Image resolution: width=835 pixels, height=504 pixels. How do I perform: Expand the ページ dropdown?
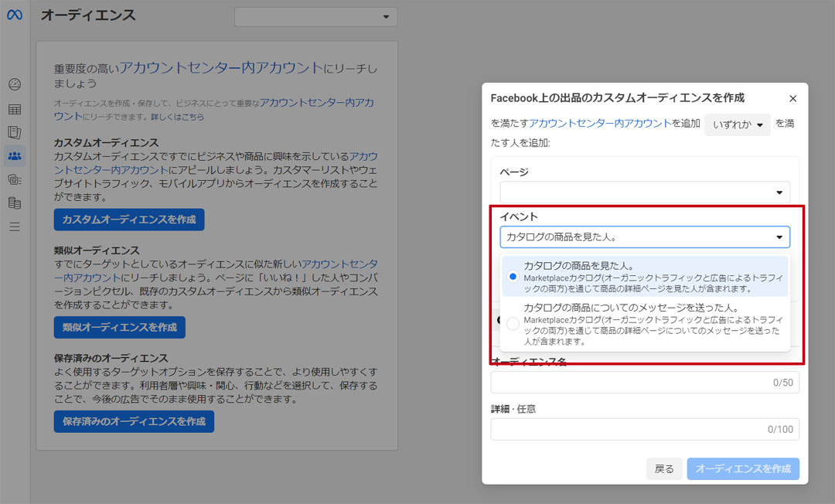coord(644,192)
